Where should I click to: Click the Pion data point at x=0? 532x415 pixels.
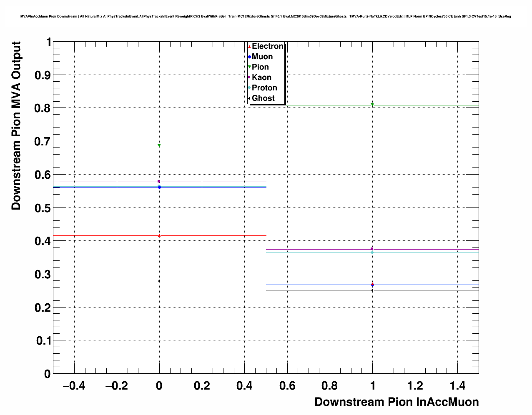tap(159, 145)
